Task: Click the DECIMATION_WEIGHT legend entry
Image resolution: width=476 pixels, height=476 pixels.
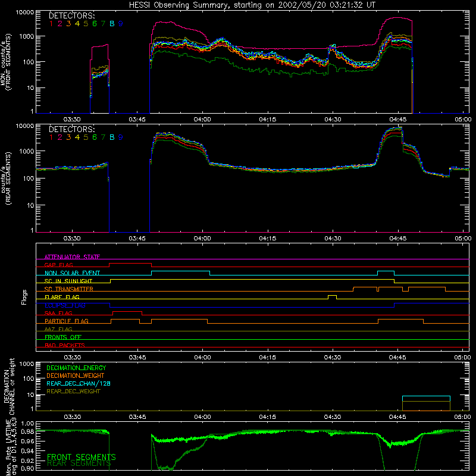Action: (76, 375)
